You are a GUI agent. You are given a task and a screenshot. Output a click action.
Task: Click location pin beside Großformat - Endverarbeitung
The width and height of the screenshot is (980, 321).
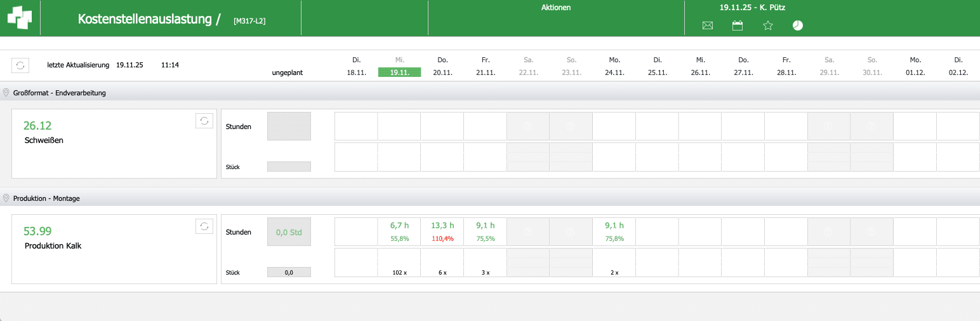point(6,93)
